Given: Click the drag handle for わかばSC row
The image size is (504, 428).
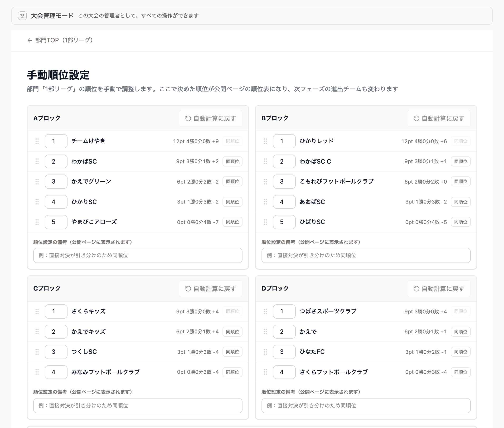Looking at the screenshot, I should click(37, 161).
